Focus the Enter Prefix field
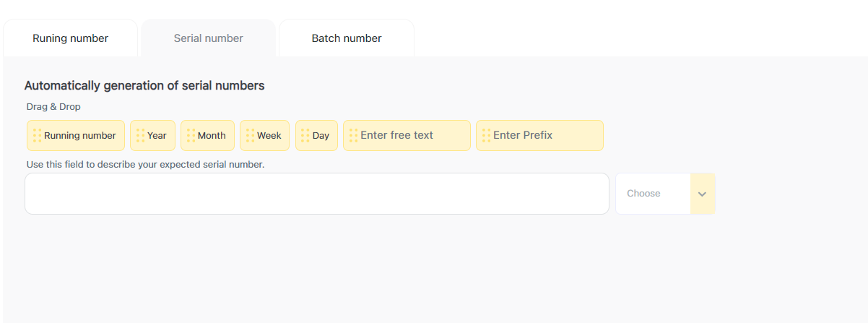 [x=544, y=136]
